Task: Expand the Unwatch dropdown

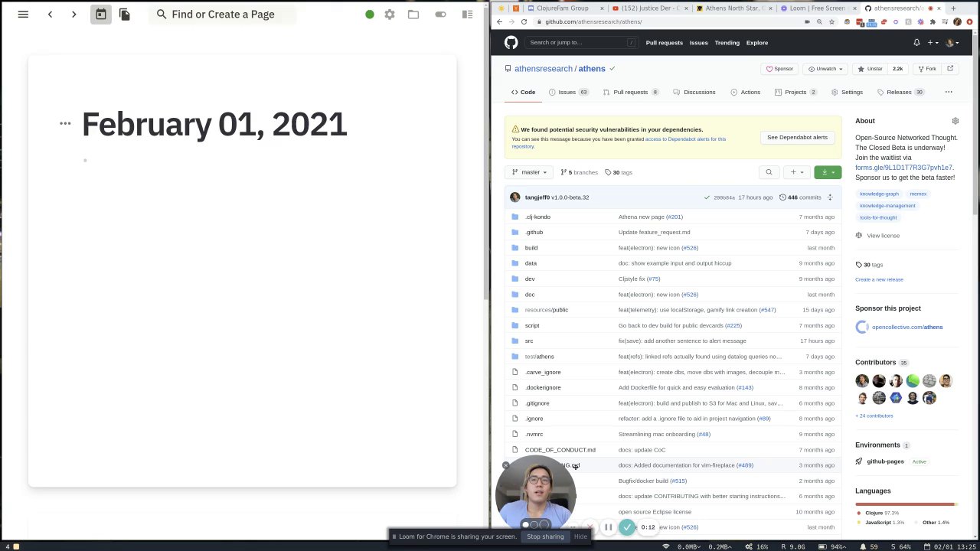Action: (x=826, y=69)
